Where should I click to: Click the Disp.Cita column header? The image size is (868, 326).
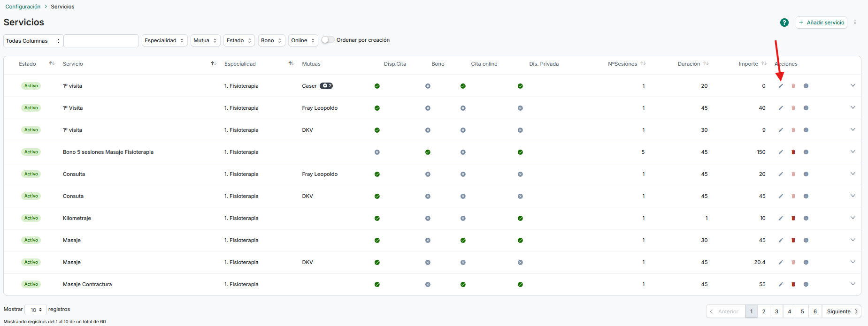click(x=395, y=64)
